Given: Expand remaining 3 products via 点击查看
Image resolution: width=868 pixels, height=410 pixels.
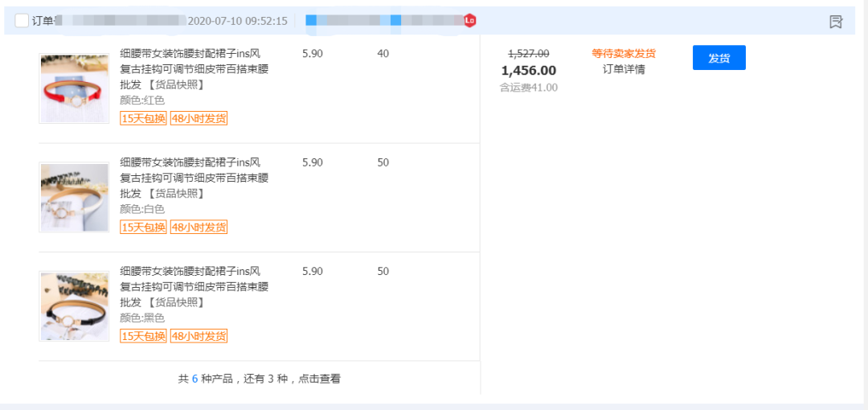Looking at the screenshot, I should (319, 379).
